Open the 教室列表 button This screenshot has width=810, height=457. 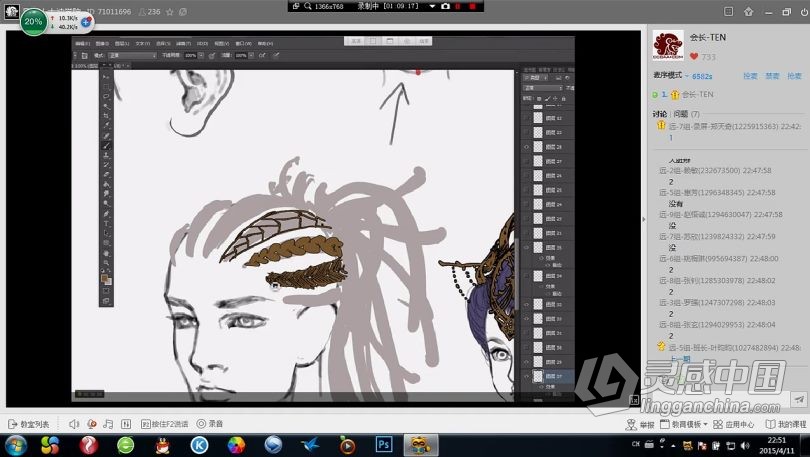29,424
